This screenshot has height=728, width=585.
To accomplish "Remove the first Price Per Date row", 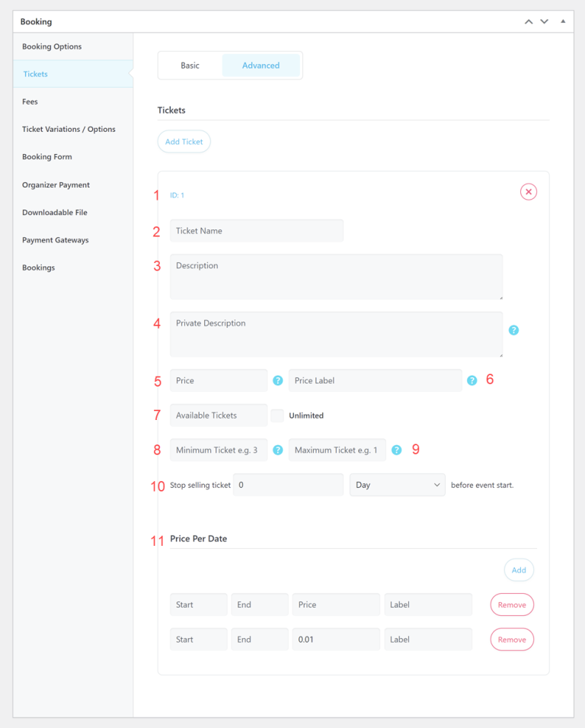I will click(512, 605).
